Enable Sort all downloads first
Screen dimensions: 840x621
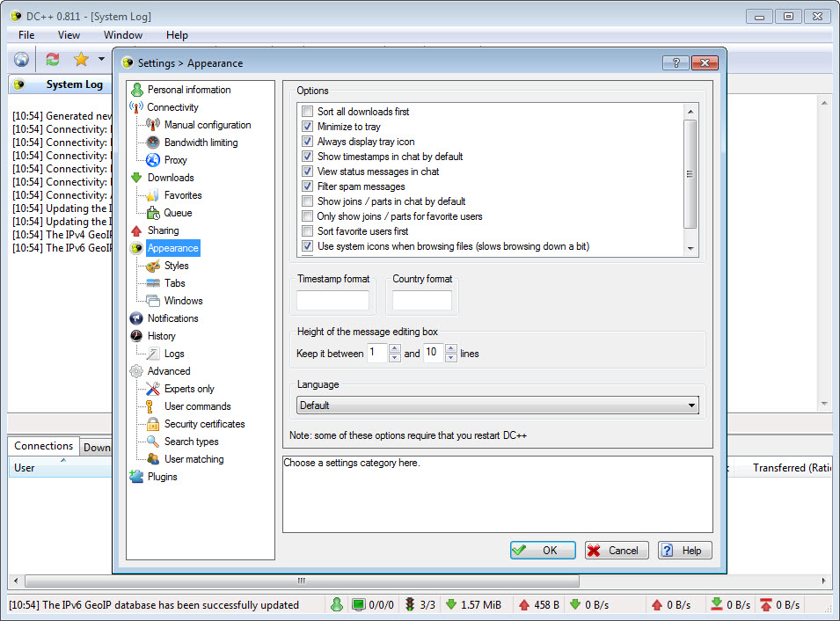tap(308, 112)
